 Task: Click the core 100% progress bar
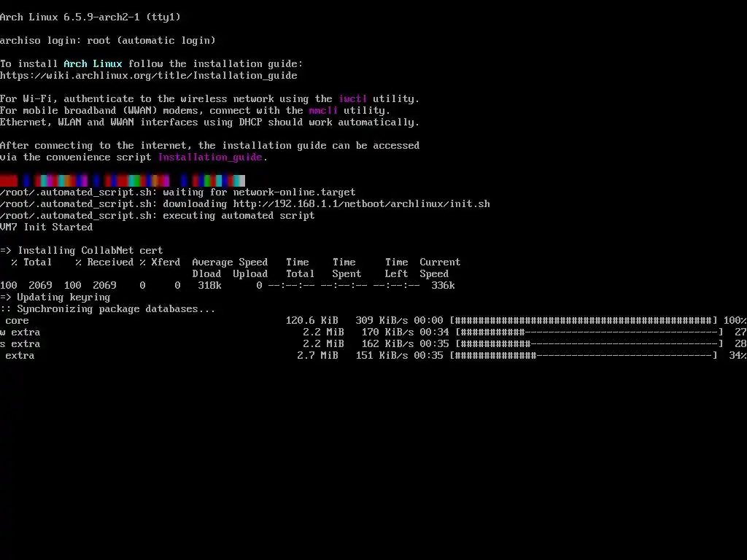(x=584, y=321)
